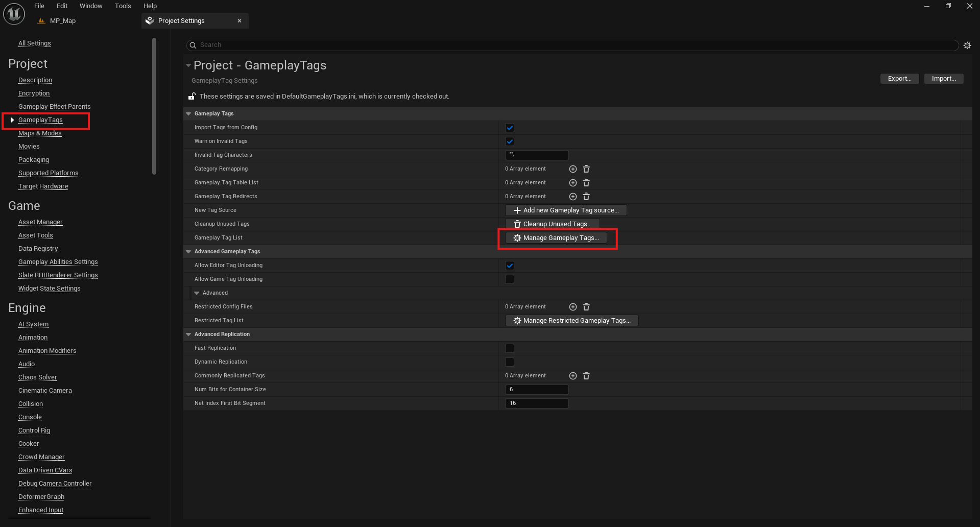The width and height of the screenshot is (980, 527).
Task: Open the File menu
Action: tap(39, 6)
